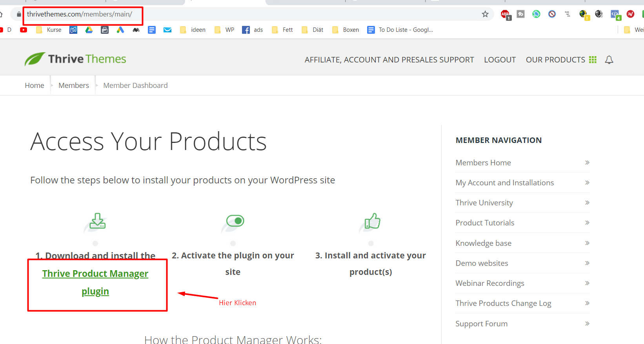Viewport: 644px width, 344px height.
Task: Open the Boxen bookmarks folder
Action: click(x=346, y=30)
